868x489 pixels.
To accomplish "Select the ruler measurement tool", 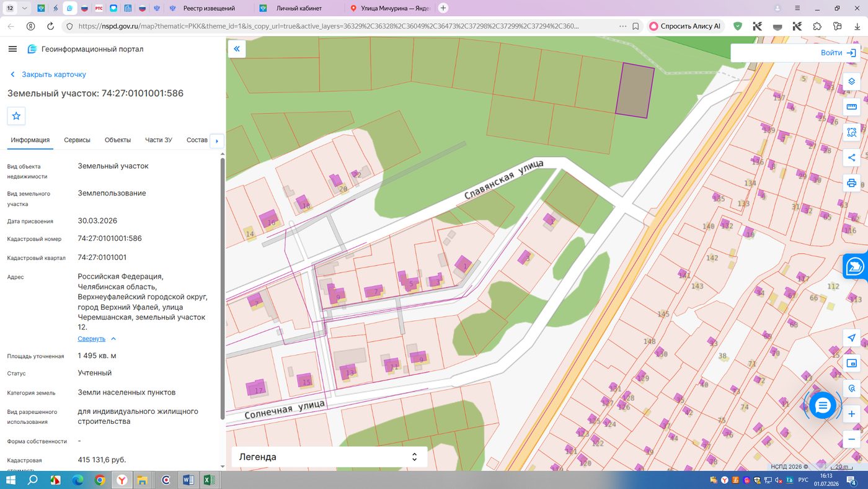I will point(852,107).
